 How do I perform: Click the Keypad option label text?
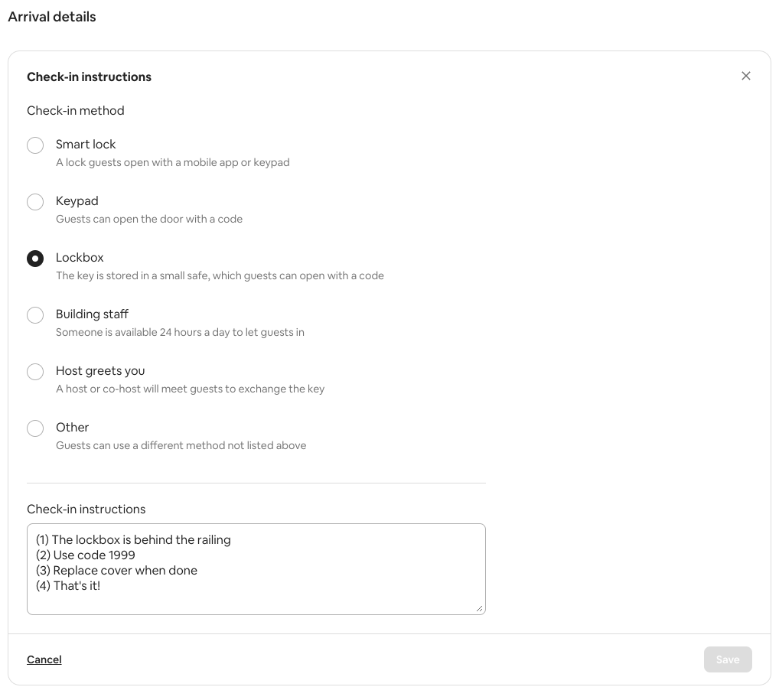click(x=77, y=201)
